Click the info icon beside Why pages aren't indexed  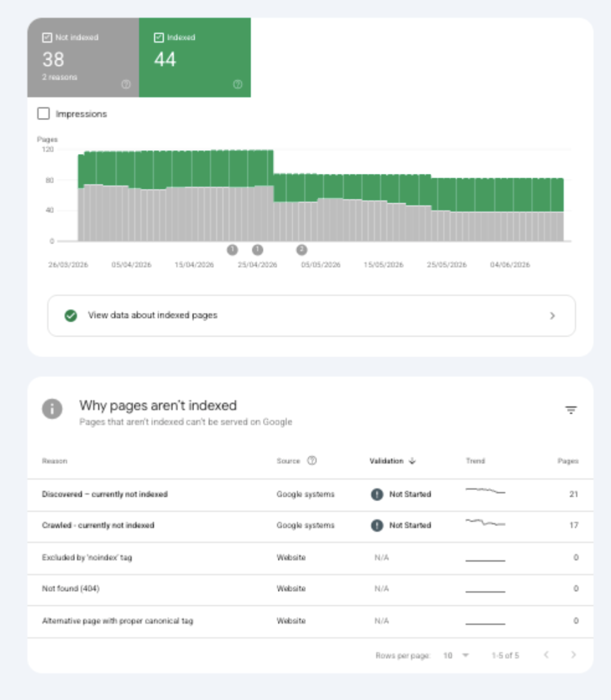(x=52, y=409)
